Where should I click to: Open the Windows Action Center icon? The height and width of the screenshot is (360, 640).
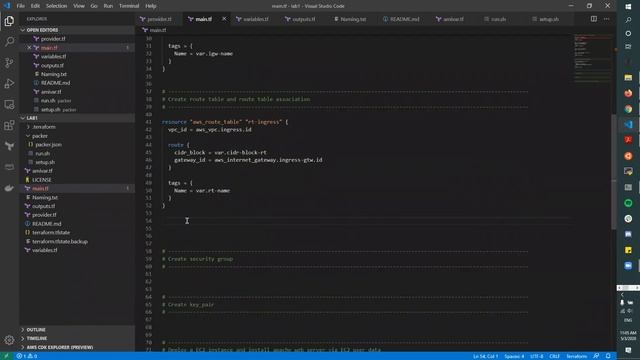pos(628,350)
